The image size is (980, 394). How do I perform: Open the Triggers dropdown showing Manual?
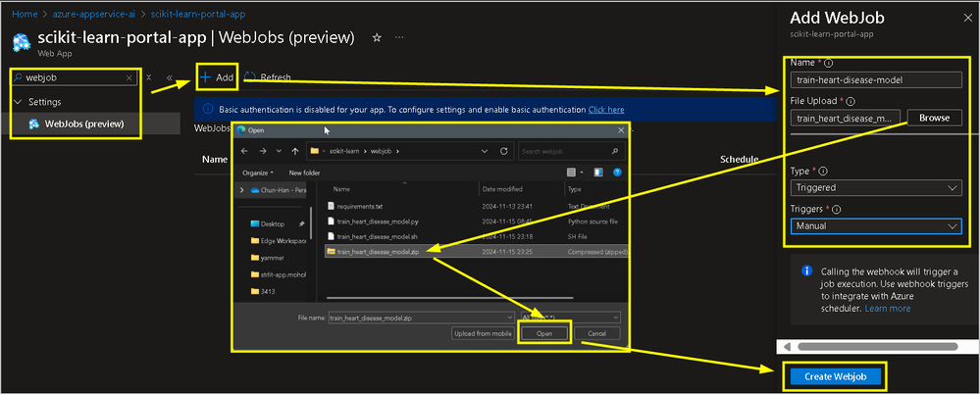click(876, 226)
